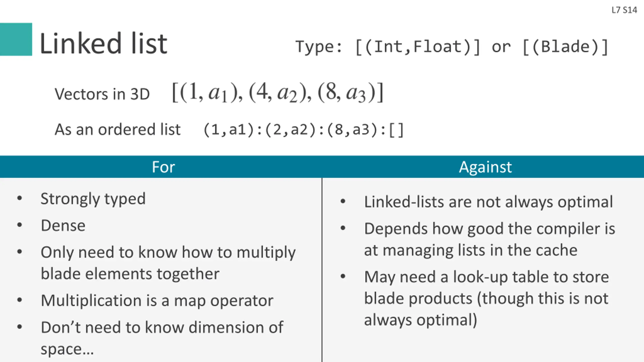Image resolution: width=644 pixels, height=362 pixels.
Task: Click 'Don't need to know dimension' bullet
Action: pos(162,327)
